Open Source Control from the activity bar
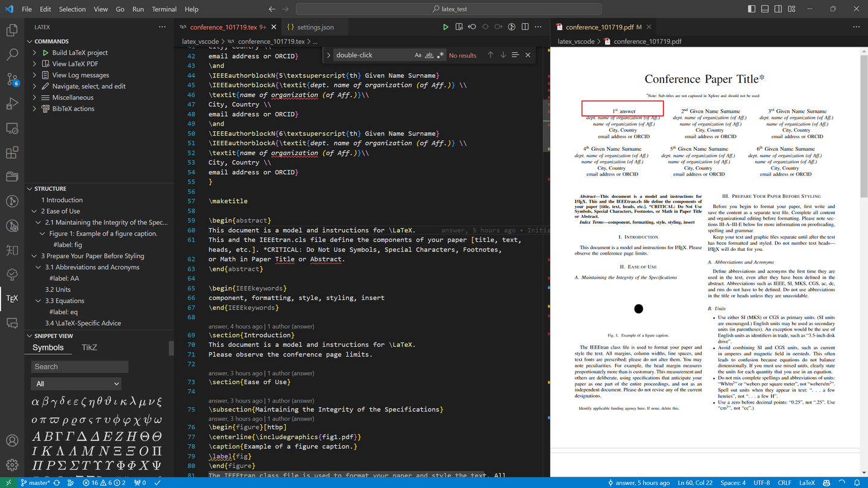 pos(12,79)
